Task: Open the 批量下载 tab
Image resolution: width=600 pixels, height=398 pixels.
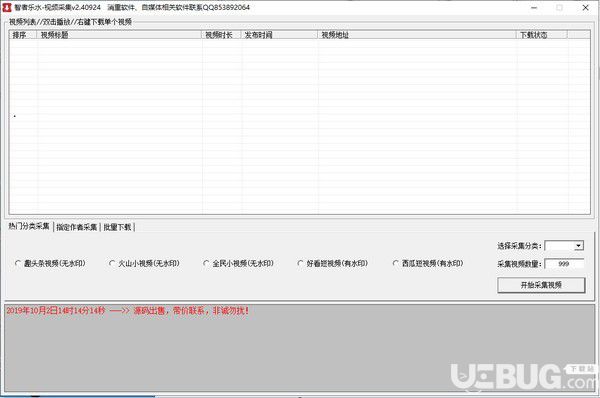Action: click(117, 227)
